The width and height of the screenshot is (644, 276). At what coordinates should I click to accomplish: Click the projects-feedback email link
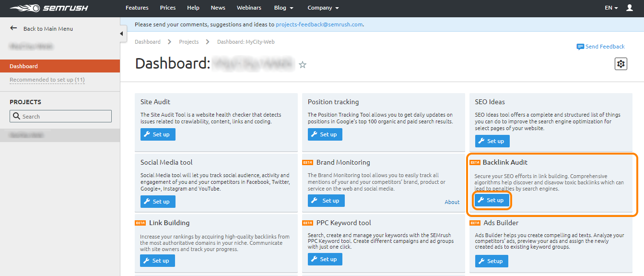coord(319,24)
